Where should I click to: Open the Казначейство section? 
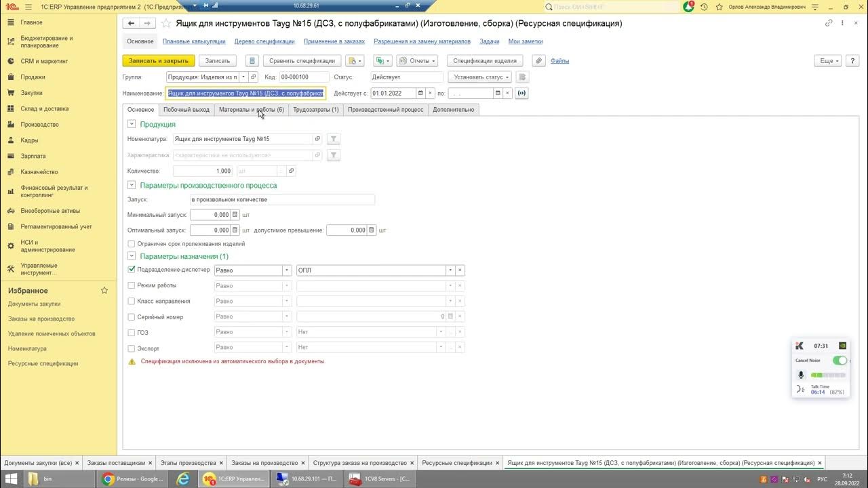click(39, 172)
